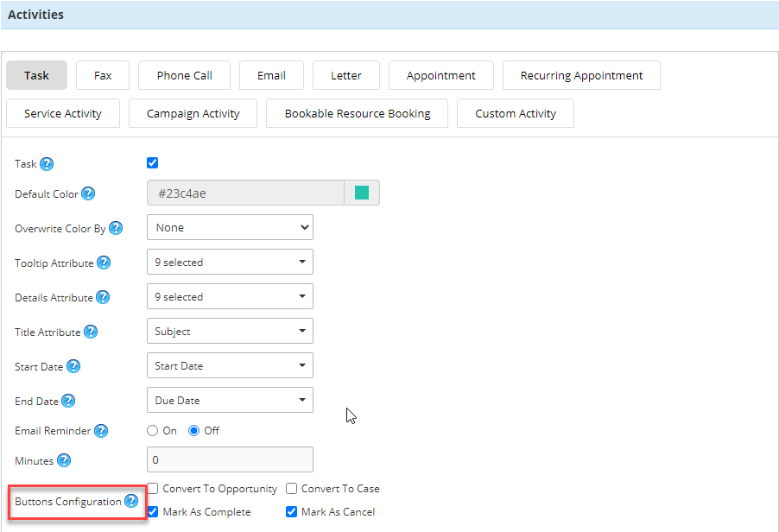
Task: Uncheck Mark As Cancel checkbox
Action: (x=292, y=511)
